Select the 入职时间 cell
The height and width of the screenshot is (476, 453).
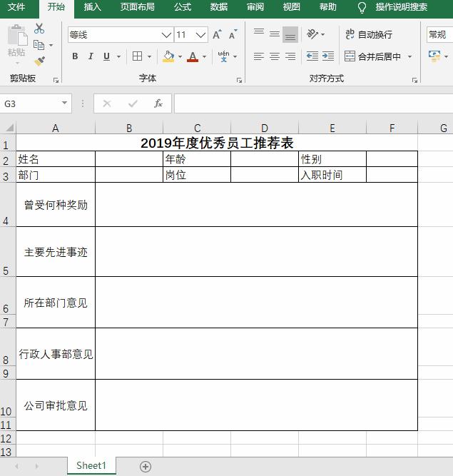coord(332,175)
